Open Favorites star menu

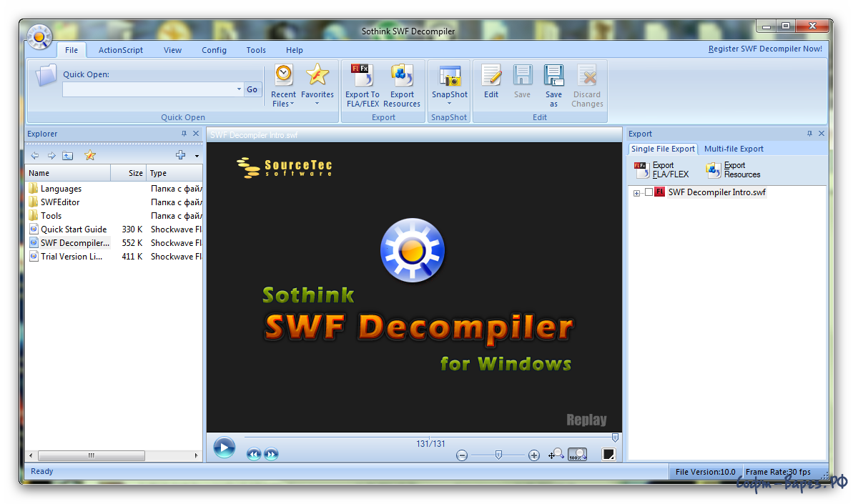tap(317, 84)
